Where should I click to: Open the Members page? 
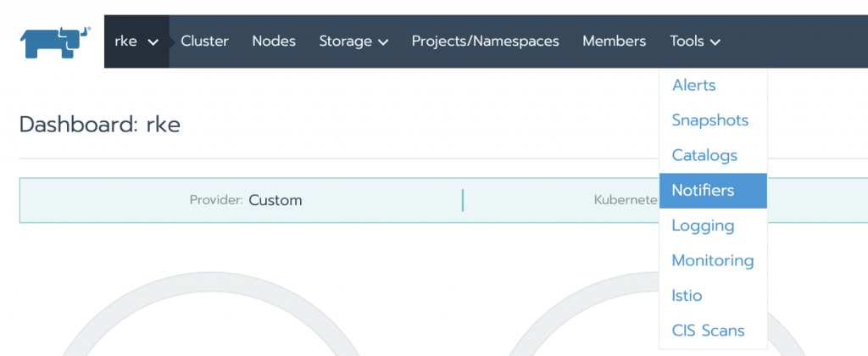click(614, 42)
